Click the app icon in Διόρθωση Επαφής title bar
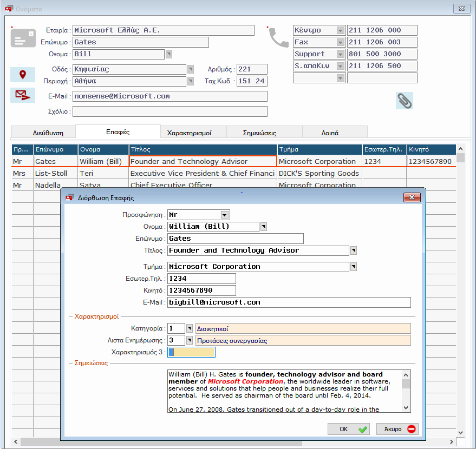This screenshot has width=476, height=449. [x=69, y=197]
